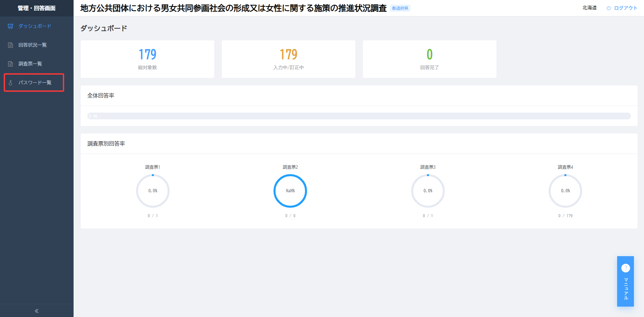The image size is (644, 317).
Task: Click the power icon next to ログアウト
Action: point(609,8)
